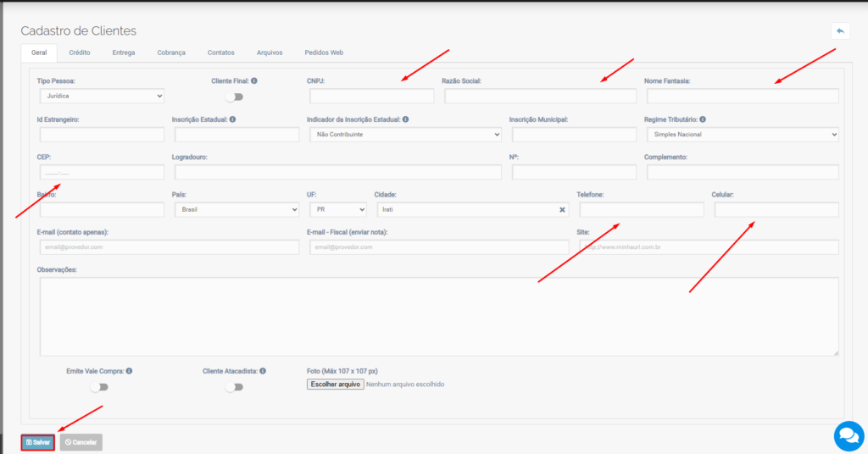
Task: Click Escolher arquivo to upload photo
Action: (x=337, y=385)
